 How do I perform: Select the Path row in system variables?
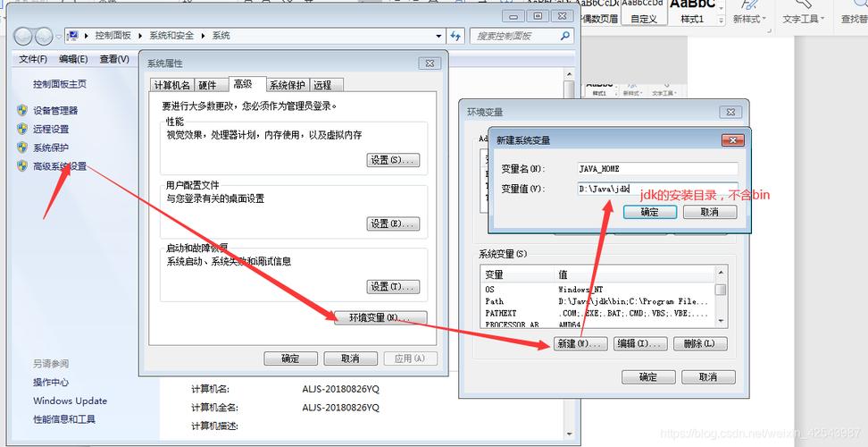(597, 302)
